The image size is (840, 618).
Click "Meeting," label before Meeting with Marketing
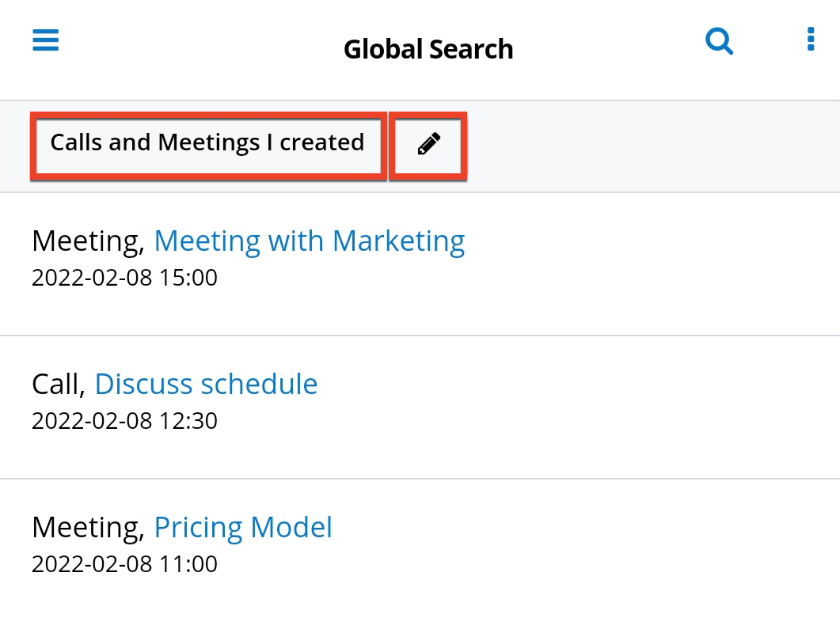click(x=88, y=241)
